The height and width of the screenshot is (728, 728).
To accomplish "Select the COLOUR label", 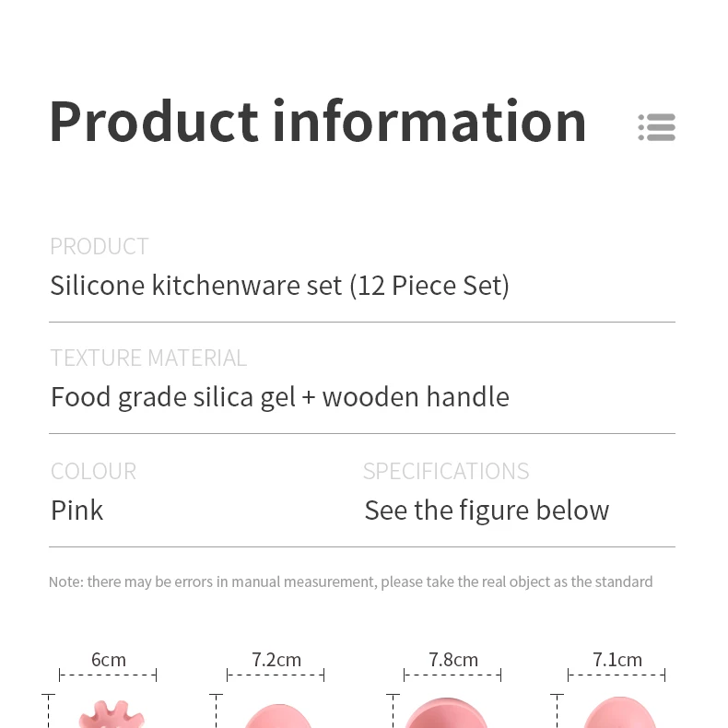I will pyautogui.click(x=93, y=471).
